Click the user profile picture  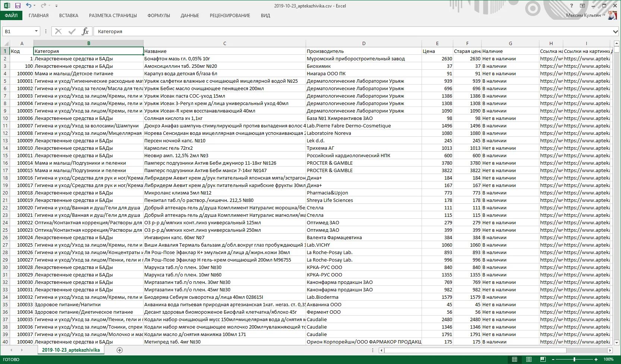[612, 15]
